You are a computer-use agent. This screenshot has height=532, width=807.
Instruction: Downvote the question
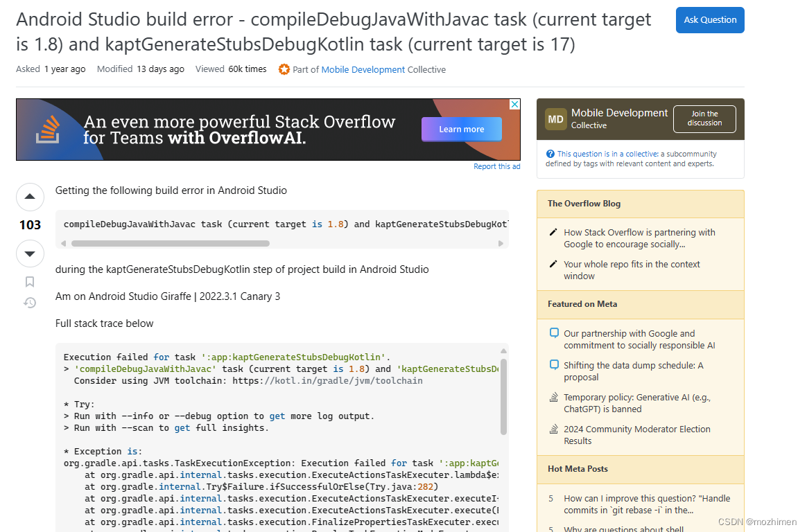coord(30,254)
